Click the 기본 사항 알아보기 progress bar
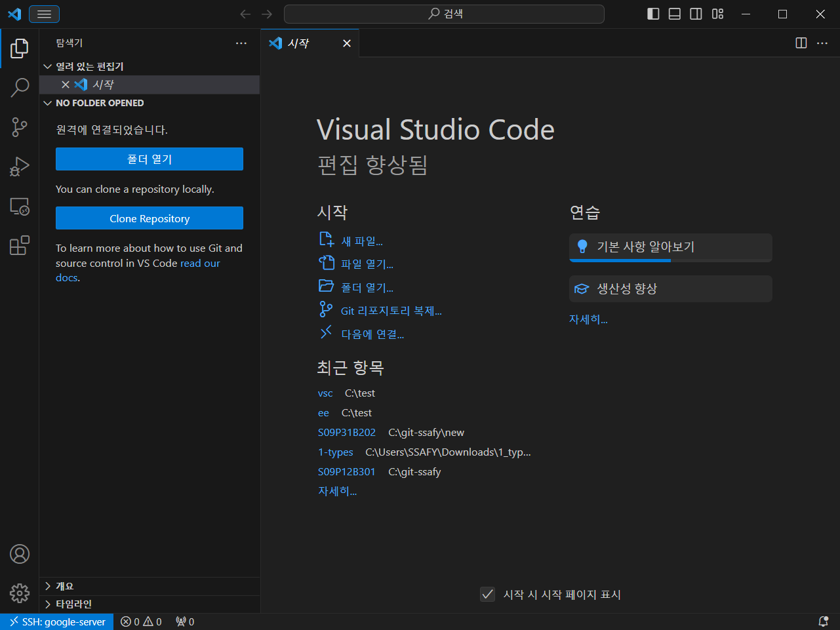 click(671, 260)
